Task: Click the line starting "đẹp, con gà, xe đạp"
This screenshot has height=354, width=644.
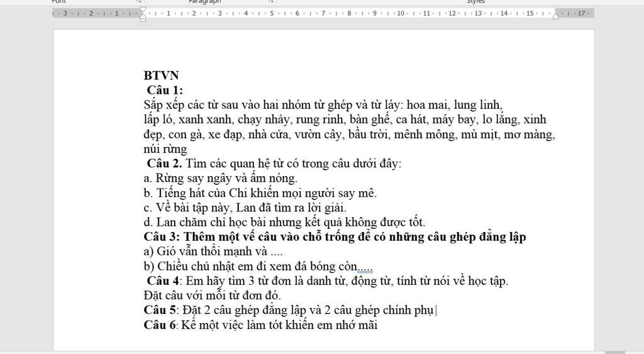Action: (350, 135)
